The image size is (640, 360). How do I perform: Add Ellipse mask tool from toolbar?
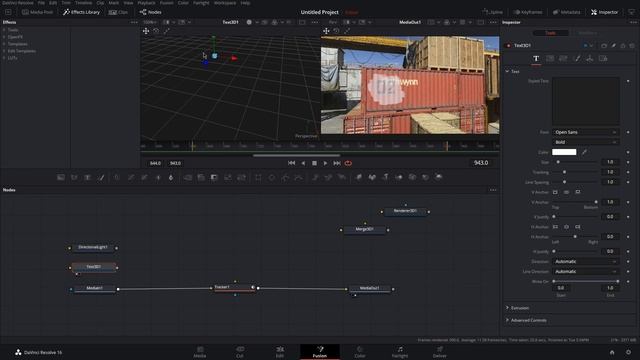(x=272, y=178)
